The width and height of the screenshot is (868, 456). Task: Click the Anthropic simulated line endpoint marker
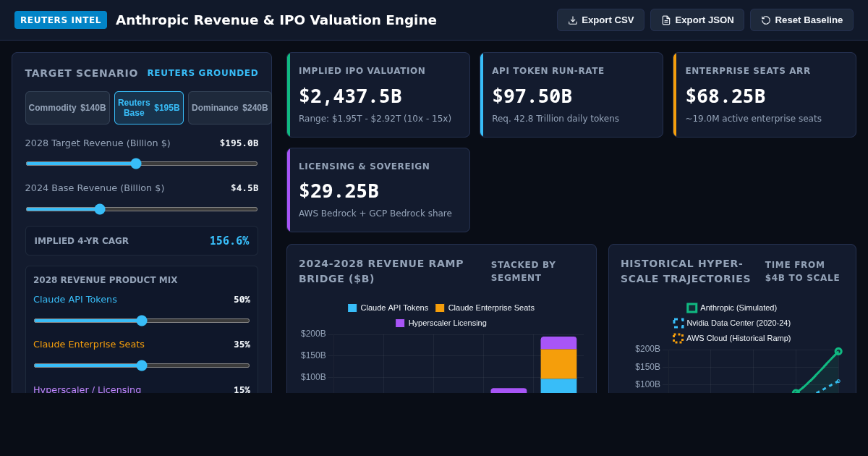[838, 351]
